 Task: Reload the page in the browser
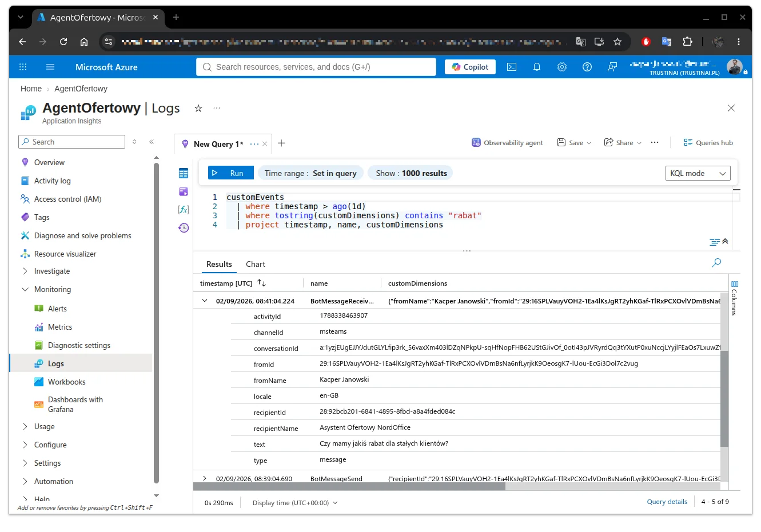pos(63,42)
